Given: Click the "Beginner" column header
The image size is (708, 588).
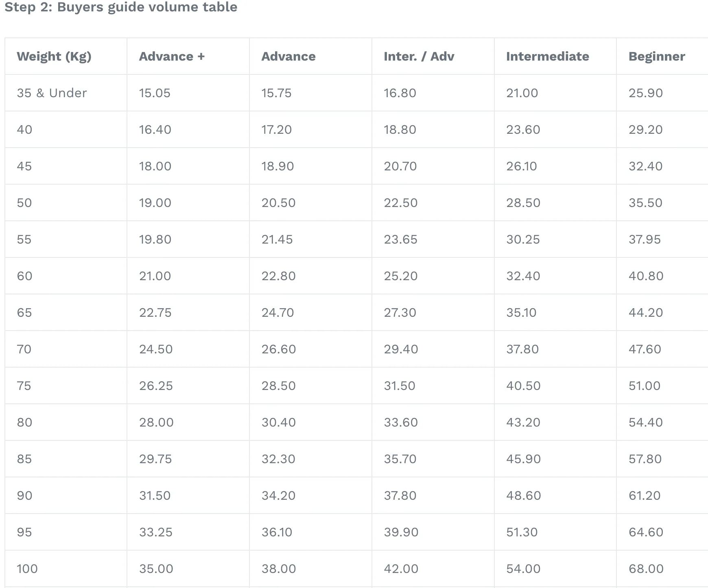Looking at the screenshot, I should pyautogui.click(x=656, y=57).
